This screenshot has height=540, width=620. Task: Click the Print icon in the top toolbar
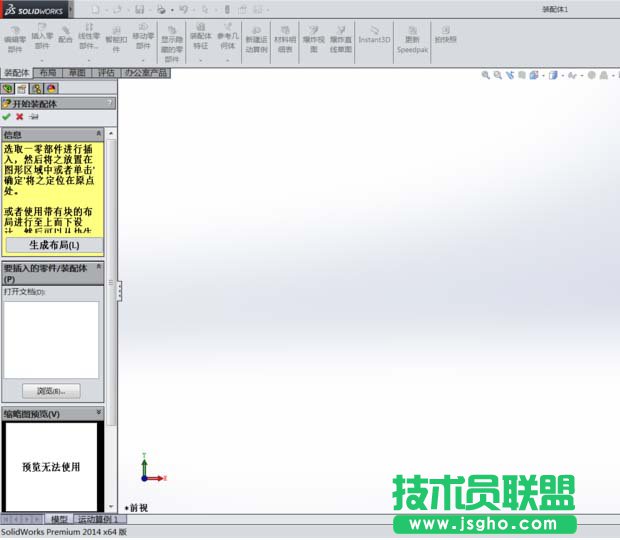pos(161,9)
